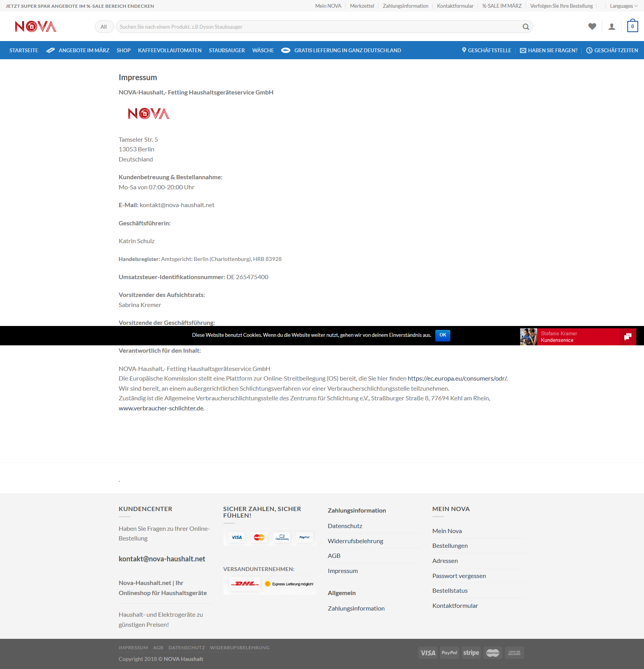Open Kaffeevollautomaten category

[x=170, y=50]
